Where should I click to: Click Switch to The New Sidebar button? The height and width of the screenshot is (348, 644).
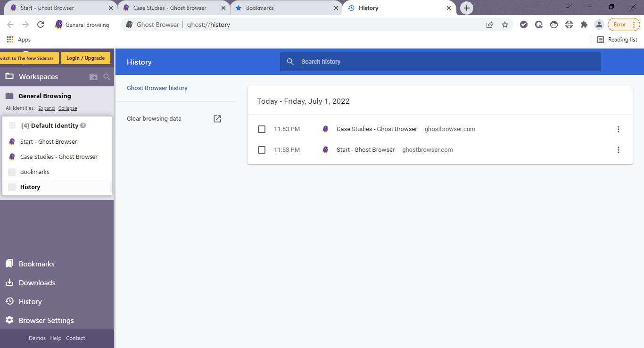[29, 58]
